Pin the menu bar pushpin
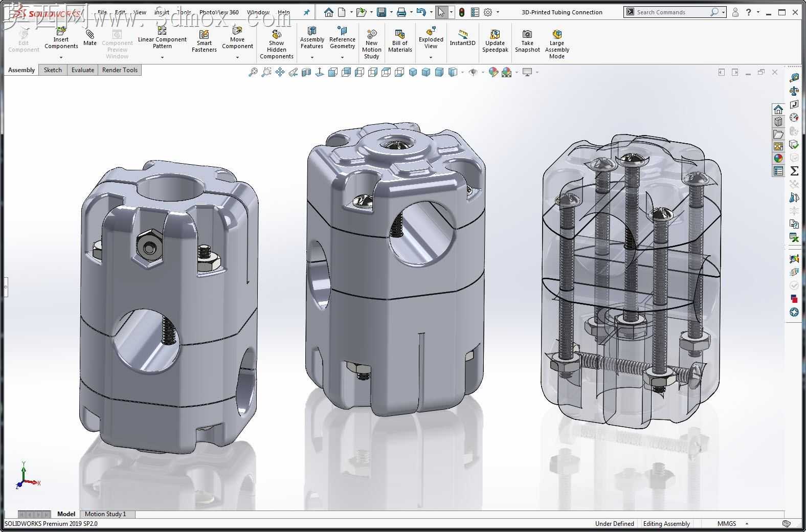Viewport: 806px width, 532px height. [x=307, y=12]
